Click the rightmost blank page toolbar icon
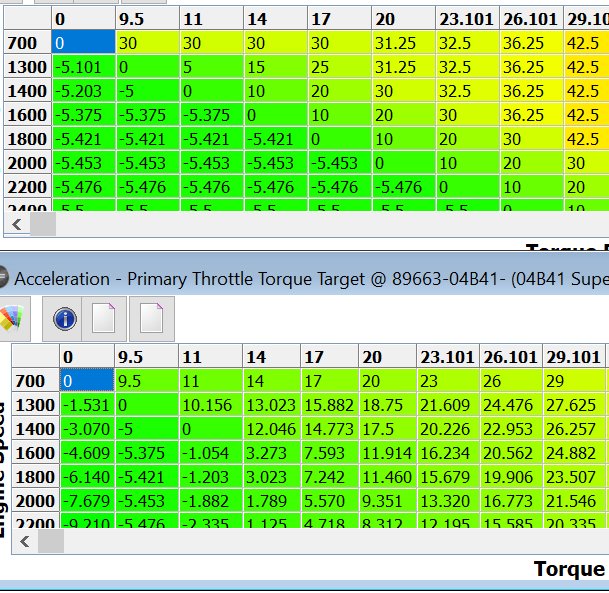The height and width of the screenshot is (593, 609). point(151,319)
